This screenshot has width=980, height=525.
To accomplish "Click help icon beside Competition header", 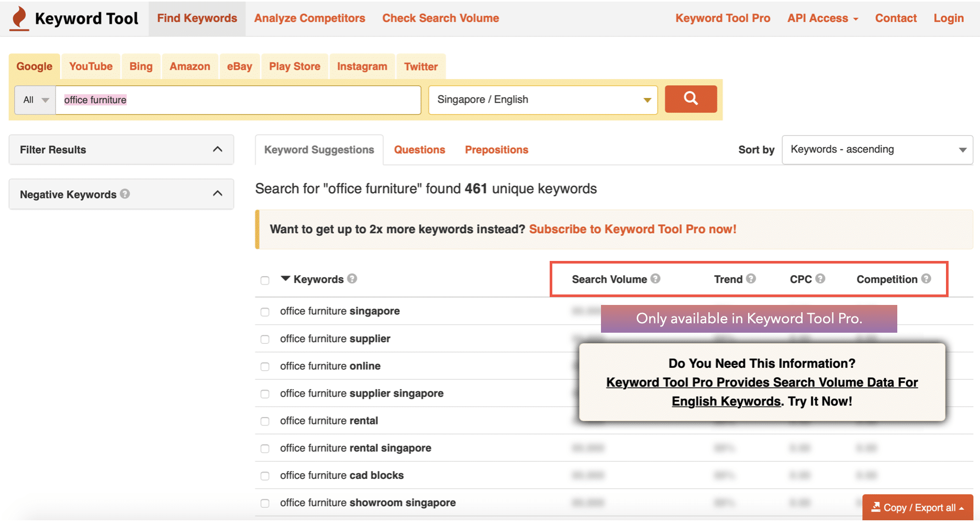I will pyautogui.click(x=926, y=279).
